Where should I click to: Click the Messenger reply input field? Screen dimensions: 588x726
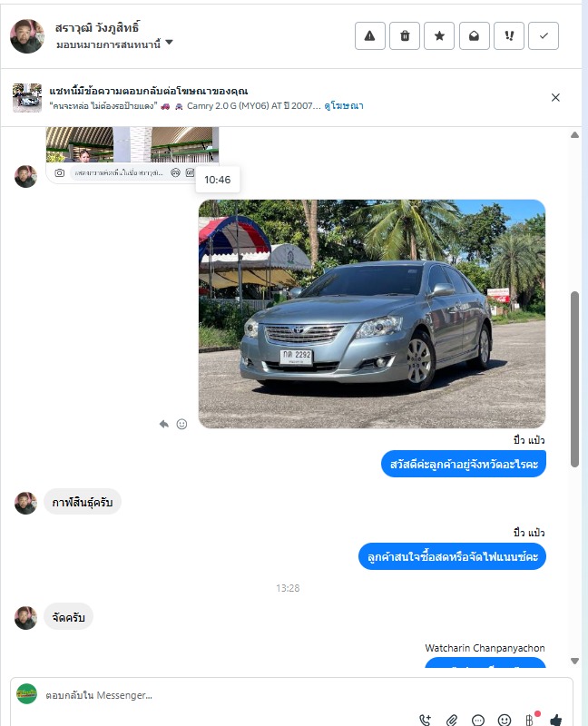click(297, 695)
